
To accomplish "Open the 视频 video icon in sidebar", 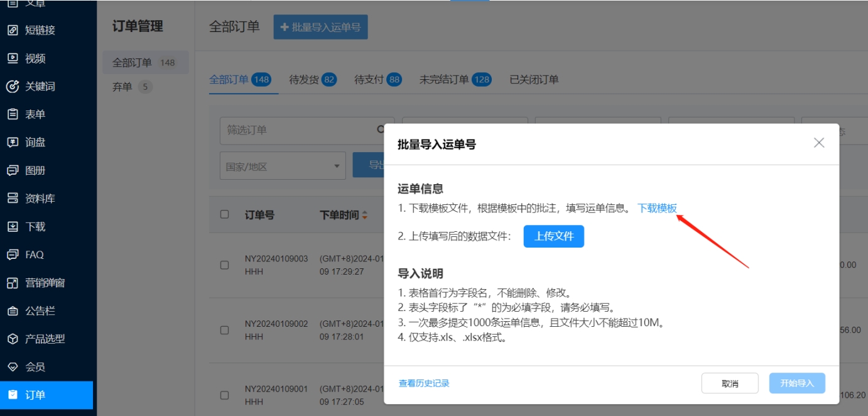I will pyautogui.click(x=13, y=58).
